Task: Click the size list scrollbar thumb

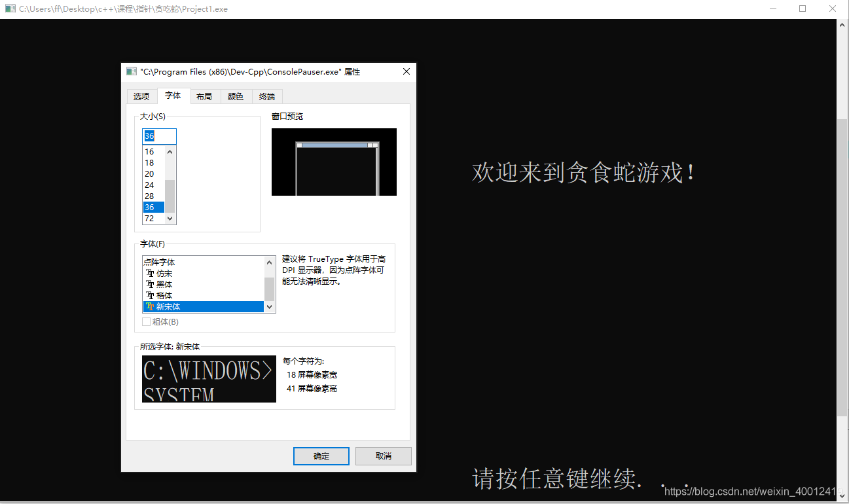Action: click(170, 196)
